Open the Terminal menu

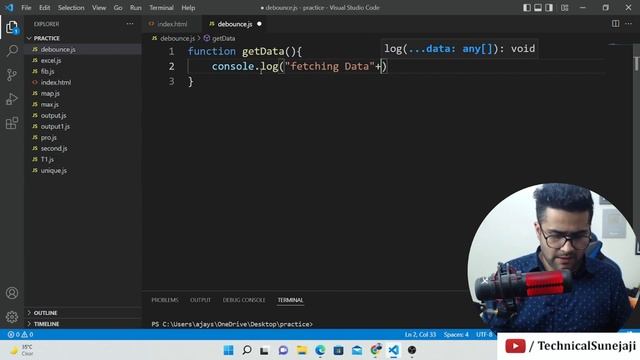pyautogui.click(x=161, y=7)
